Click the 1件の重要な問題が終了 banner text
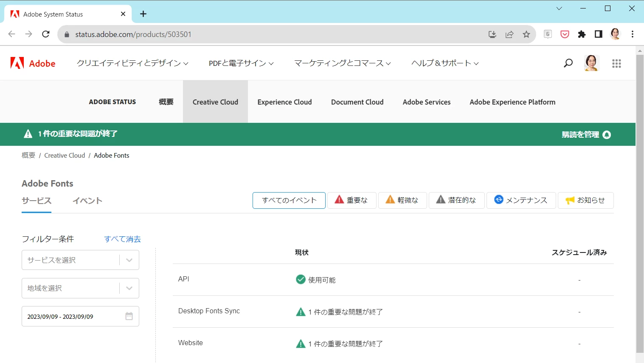Image resolution: width=644 pixels, height=363 pixels. click(78, 134)
